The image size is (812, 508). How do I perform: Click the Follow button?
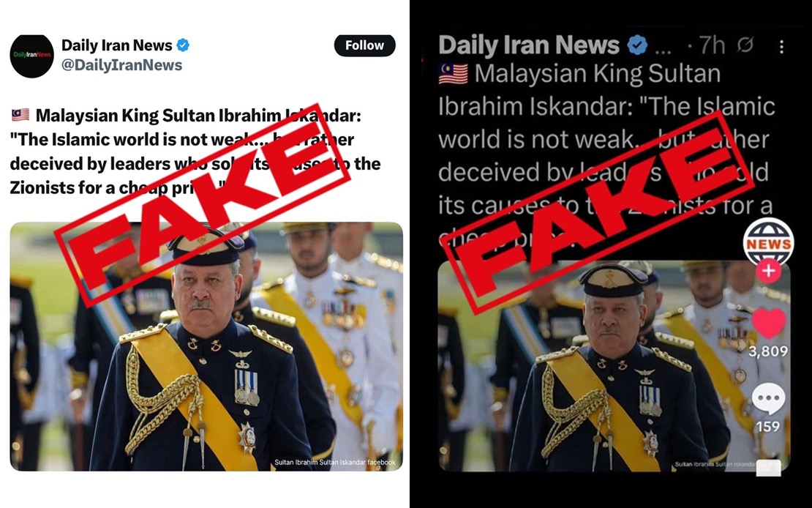click(364, 45)
